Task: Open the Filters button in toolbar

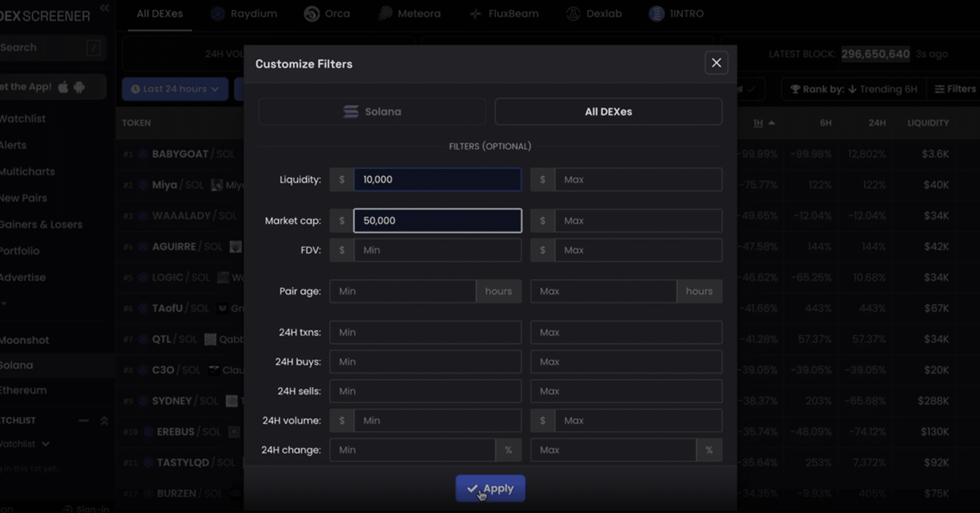Action: point(955,89)
